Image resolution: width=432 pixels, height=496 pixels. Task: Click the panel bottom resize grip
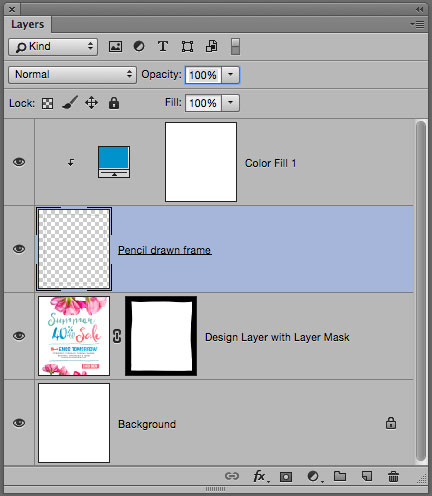coord(215,489)
